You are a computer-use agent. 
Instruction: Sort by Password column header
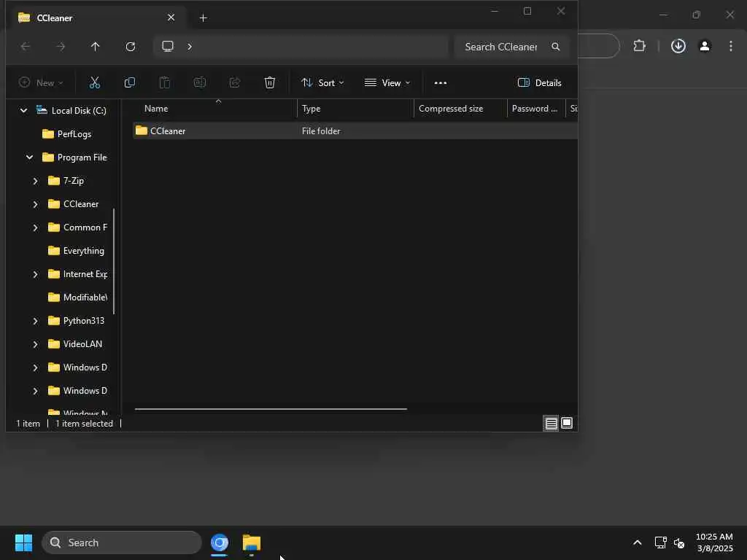click(536, 109)
